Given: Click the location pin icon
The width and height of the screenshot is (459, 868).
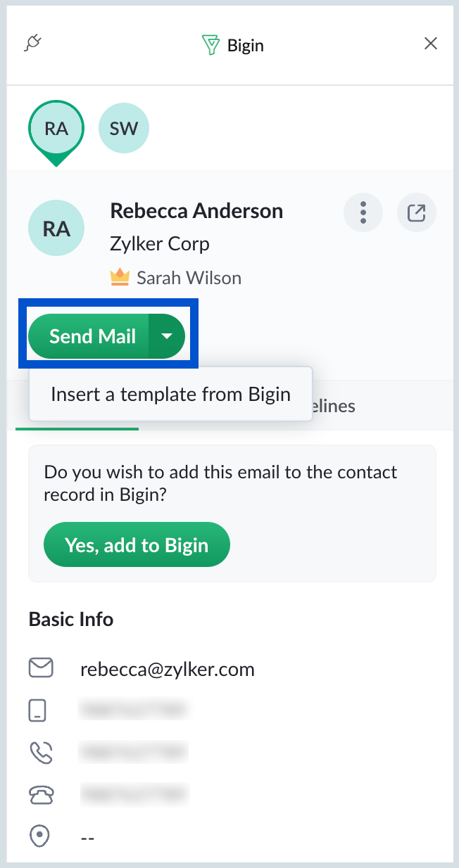Looking at the screenshot, I should point(40,837).
